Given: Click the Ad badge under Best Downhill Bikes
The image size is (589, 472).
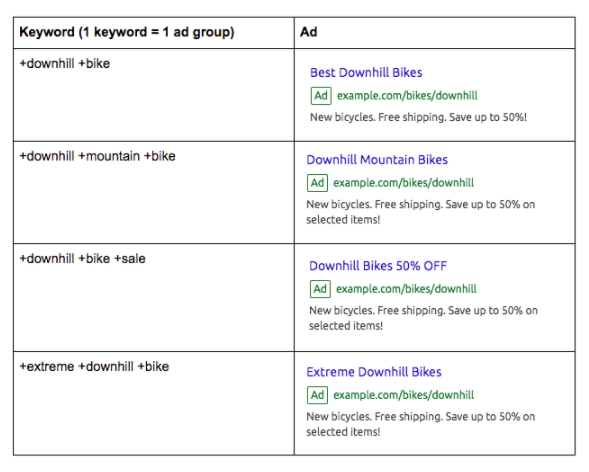Looking at the screenshot, I should (x=321, y=95).
